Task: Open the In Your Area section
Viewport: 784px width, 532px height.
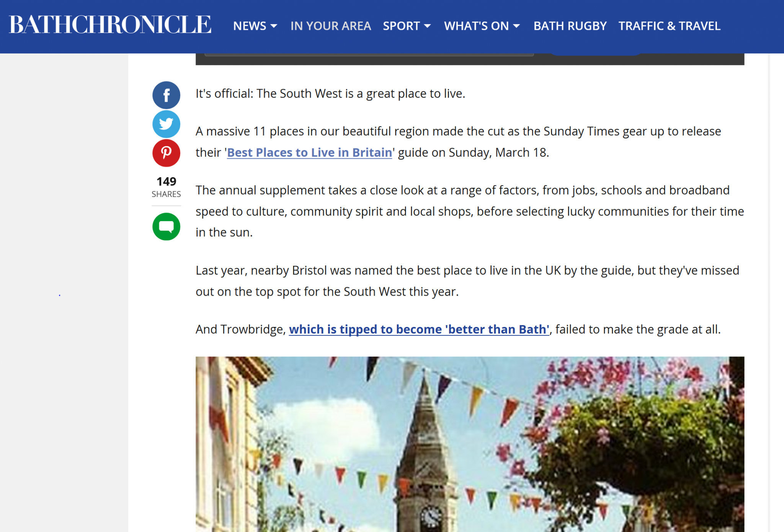Action: click(331, 26)
